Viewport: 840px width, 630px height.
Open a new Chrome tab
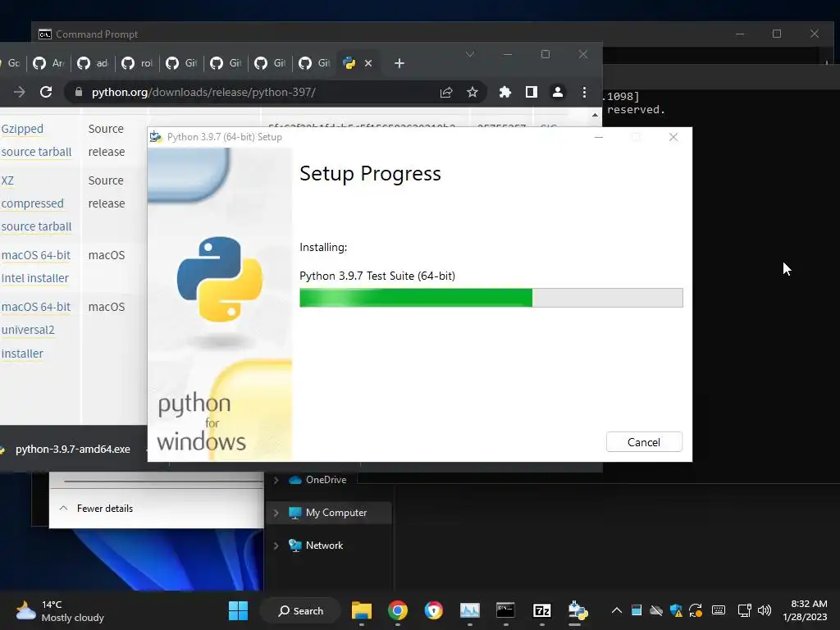399,63
